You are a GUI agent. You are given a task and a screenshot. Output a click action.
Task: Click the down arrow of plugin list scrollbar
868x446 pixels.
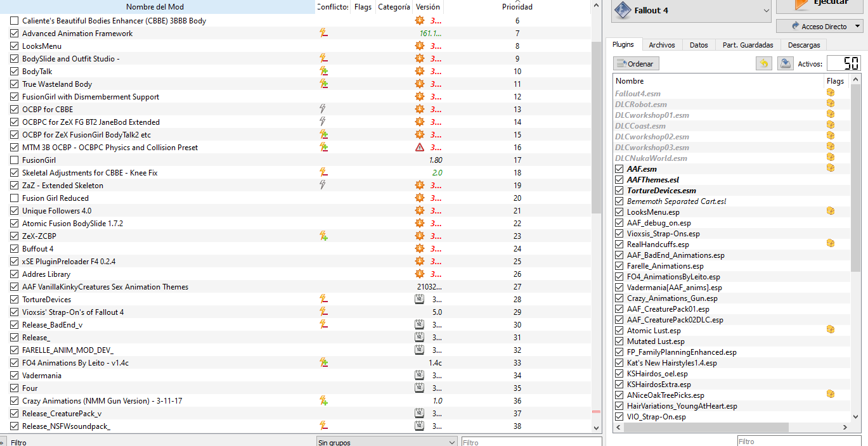tap(855, 416)
